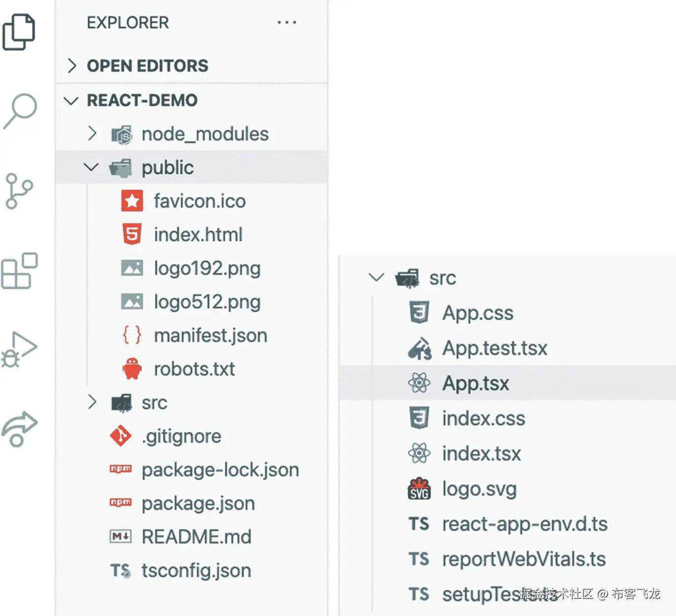The image size is (676, 616).
Task: Click the HTML5 icon beside index.html
Action: [x=132, y=234]
